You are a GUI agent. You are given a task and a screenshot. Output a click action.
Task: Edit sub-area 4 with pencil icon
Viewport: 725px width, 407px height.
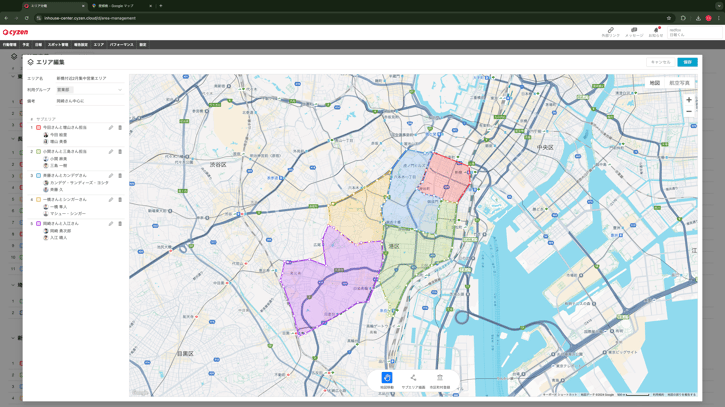[111, 200]
